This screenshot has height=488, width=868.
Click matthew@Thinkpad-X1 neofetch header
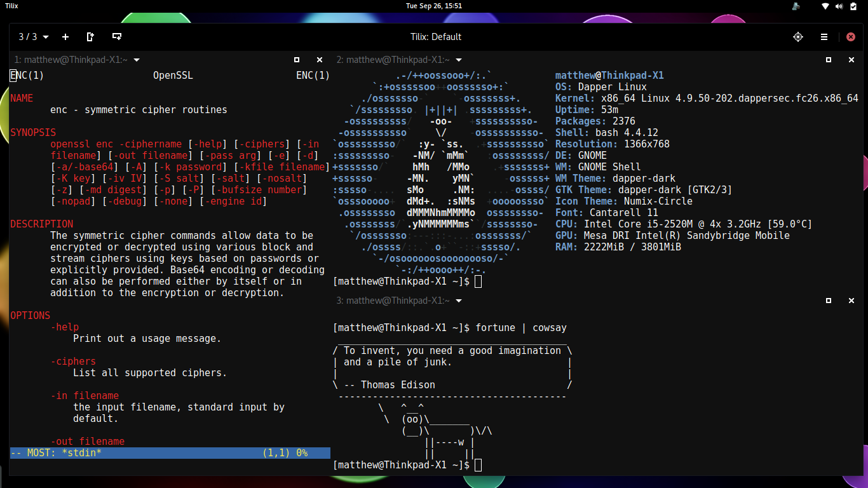pyautogui.click(x=609, y=76)
